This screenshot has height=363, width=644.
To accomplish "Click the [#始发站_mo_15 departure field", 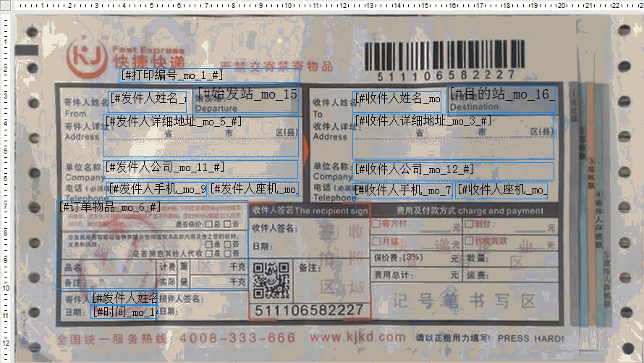I will tap(247, 100).
